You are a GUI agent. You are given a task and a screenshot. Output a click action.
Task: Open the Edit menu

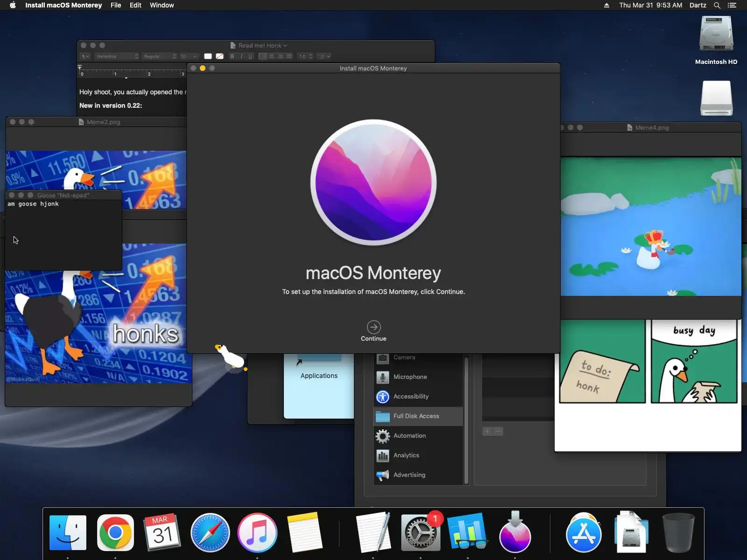pyautogui.click(x=135, y=5)
